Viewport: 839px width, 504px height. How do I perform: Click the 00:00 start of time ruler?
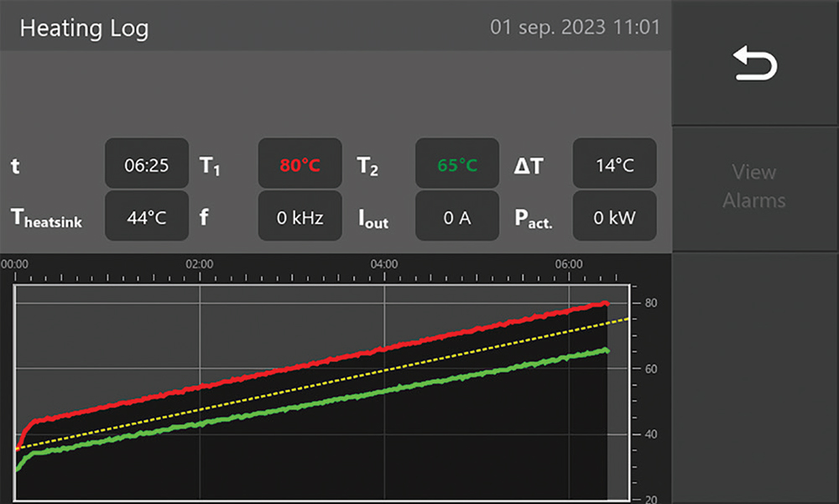[15, 264]
